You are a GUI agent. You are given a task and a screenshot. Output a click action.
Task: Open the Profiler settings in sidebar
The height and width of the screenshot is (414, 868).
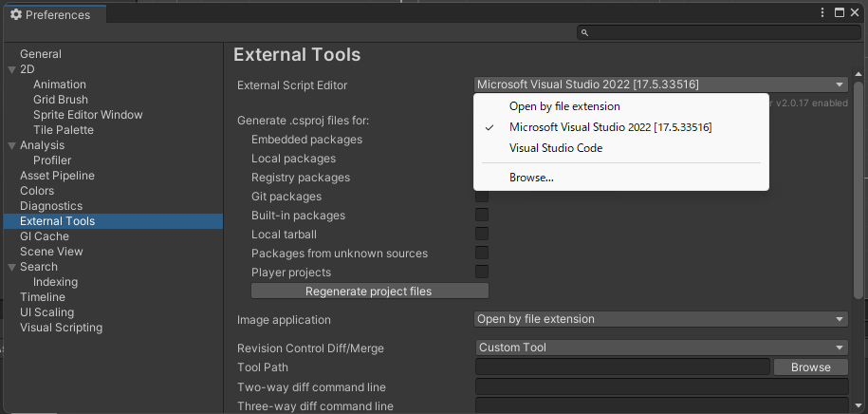52,160
